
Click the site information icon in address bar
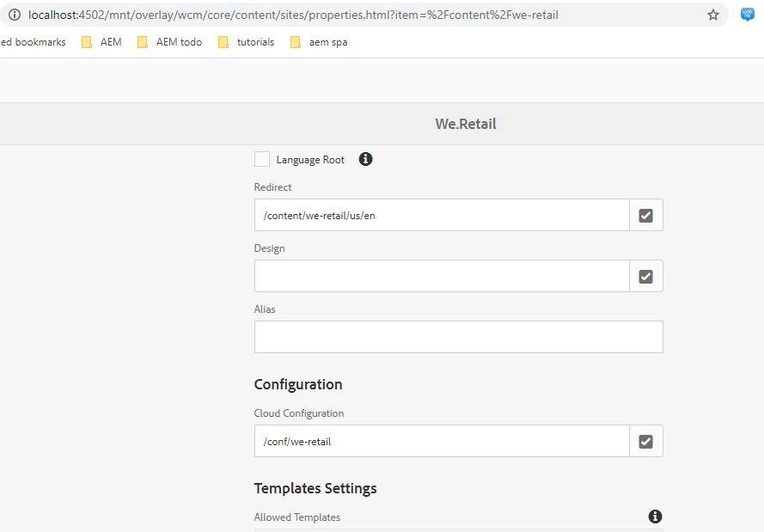click(x=15, y=15)
